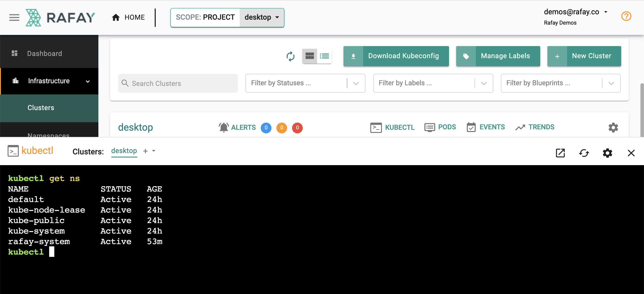
Task: Click the Dashboard grid icon
Action: point(15,53)
